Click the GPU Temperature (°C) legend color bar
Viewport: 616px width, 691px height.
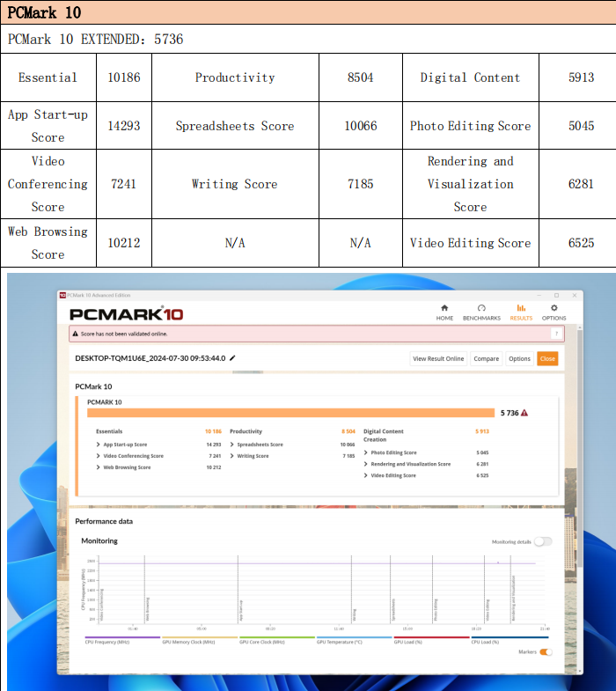(x=354, y=637)
